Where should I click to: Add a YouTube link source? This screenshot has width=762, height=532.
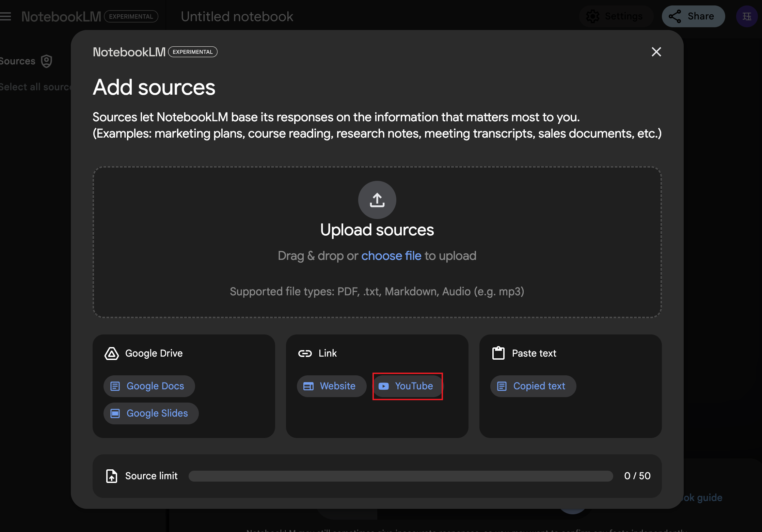[x=408, y=386]
